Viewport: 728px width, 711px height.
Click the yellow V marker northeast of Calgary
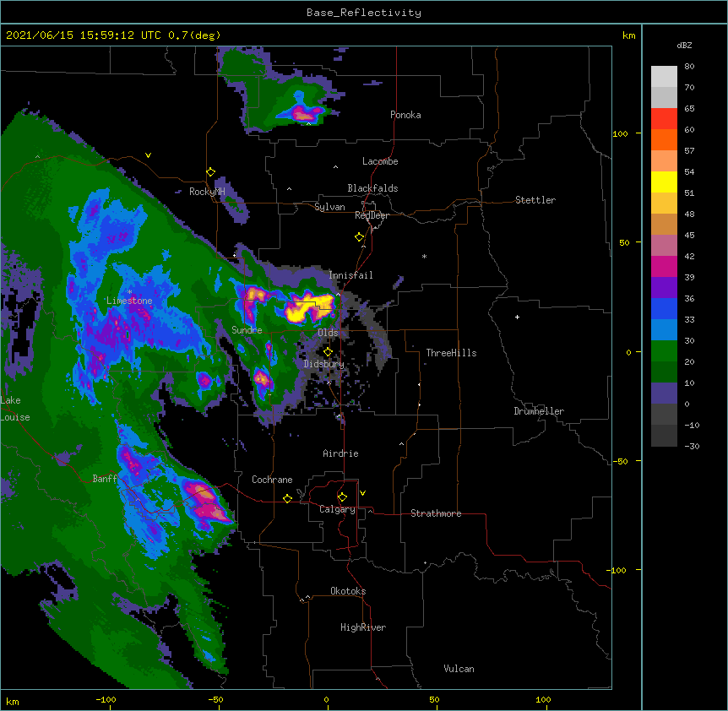coord(362,493)
